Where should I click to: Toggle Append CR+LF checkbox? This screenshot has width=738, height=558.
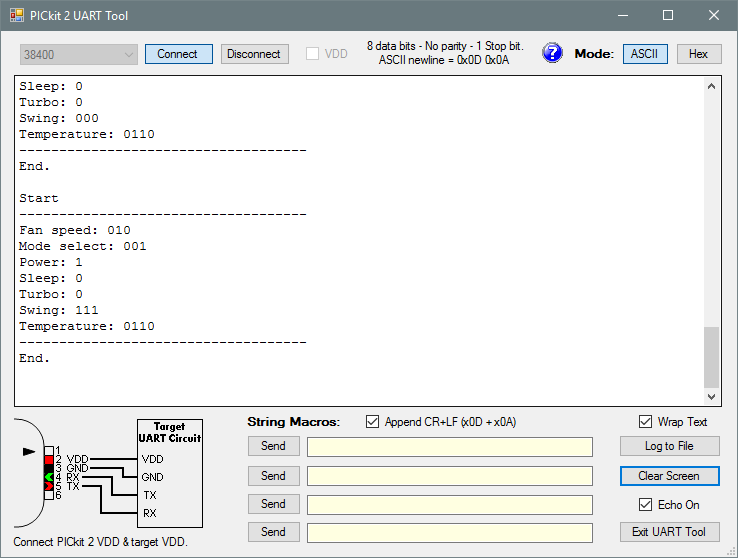tap(372, 422)
